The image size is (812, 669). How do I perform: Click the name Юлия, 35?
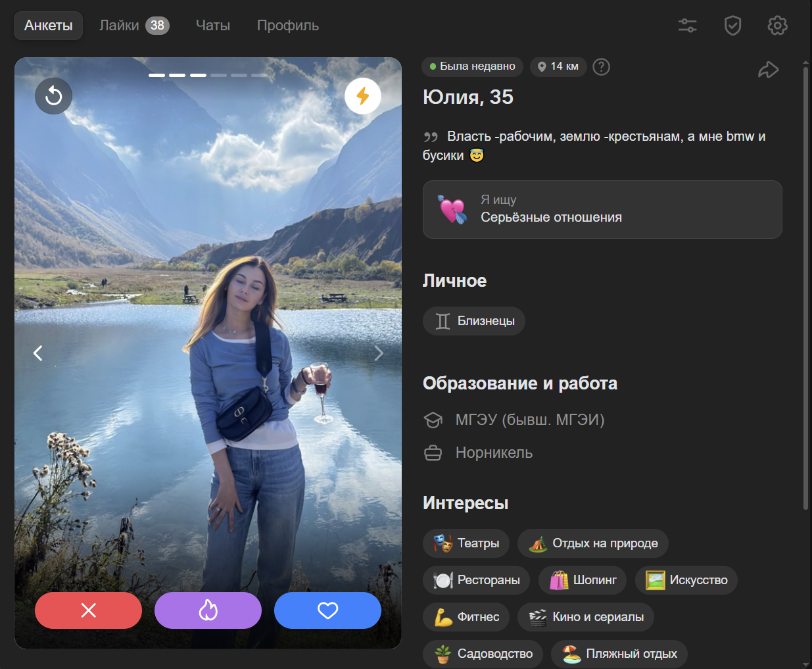point(468,97)
